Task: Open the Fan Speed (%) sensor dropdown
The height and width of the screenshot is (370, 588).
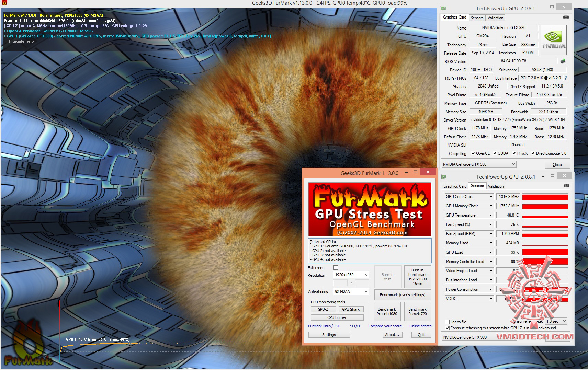Action: tap(491, 224)
